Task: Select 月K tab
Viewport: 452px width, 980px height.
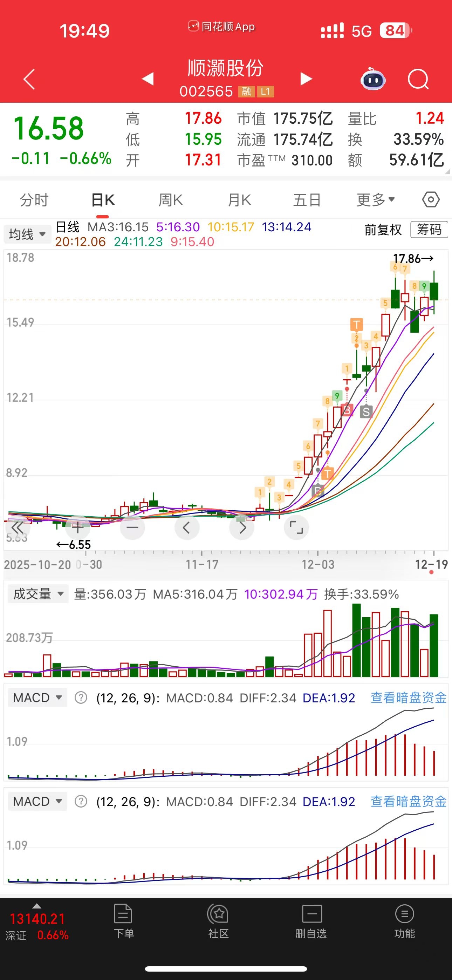Action: click(239, 200)
